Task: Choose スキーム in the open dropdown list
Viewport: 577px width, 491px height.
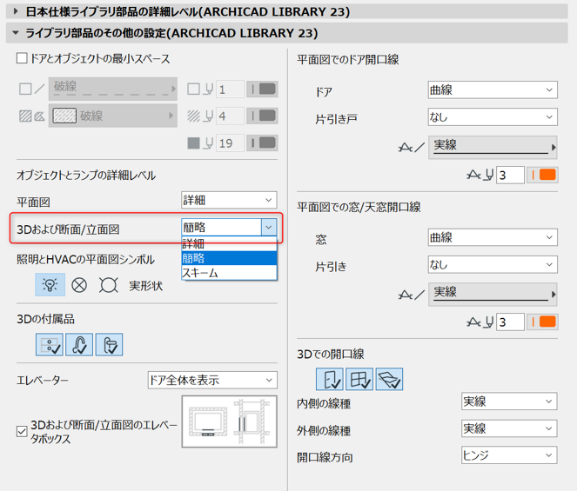Action: (x=229, y=273)
